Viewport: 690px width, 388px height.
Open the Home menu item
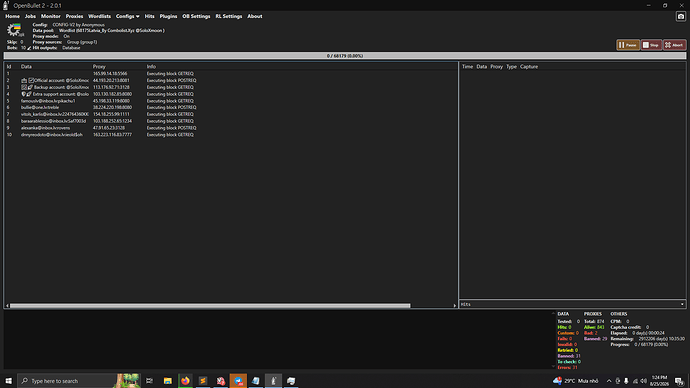[12, 16]
